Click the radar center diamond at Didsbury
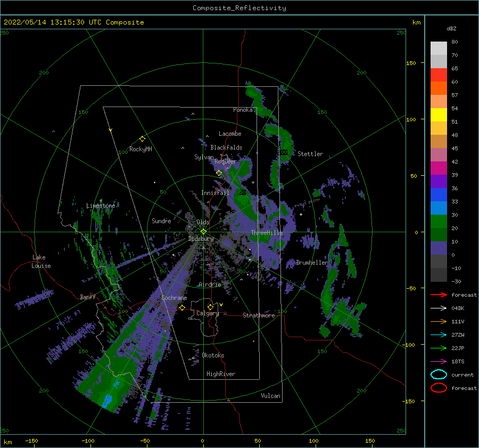The image size is (479, 448). [x=203, y=232]
